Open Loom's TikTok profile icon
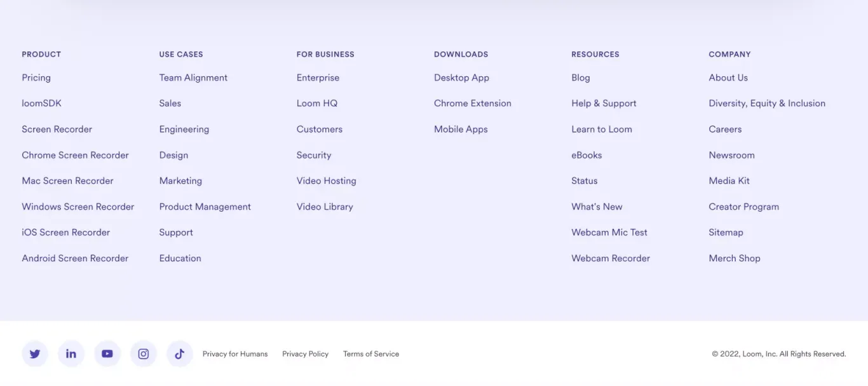868x386 pixels. pyautogui.click(x=180, y=354)
